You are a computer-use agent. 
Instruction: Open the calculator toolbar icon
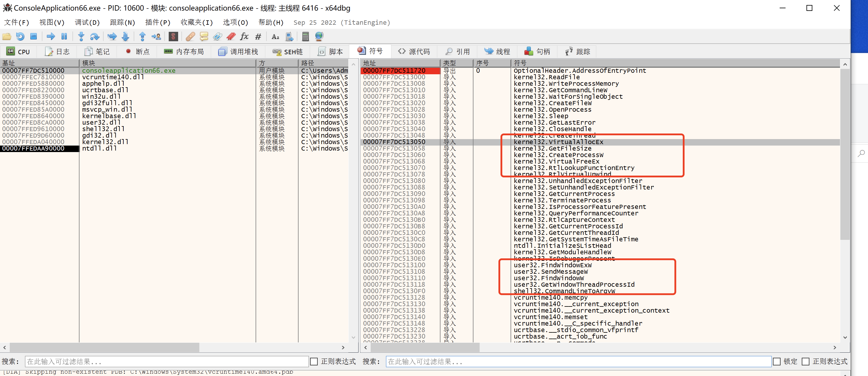305,37
